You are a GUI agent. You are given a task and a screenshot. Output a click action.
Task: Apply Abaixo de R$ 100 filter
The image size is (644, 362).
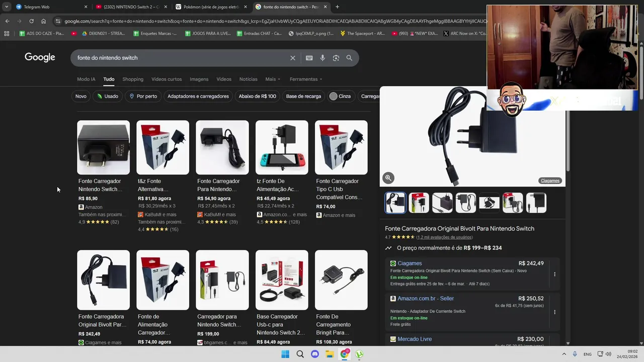257,96
